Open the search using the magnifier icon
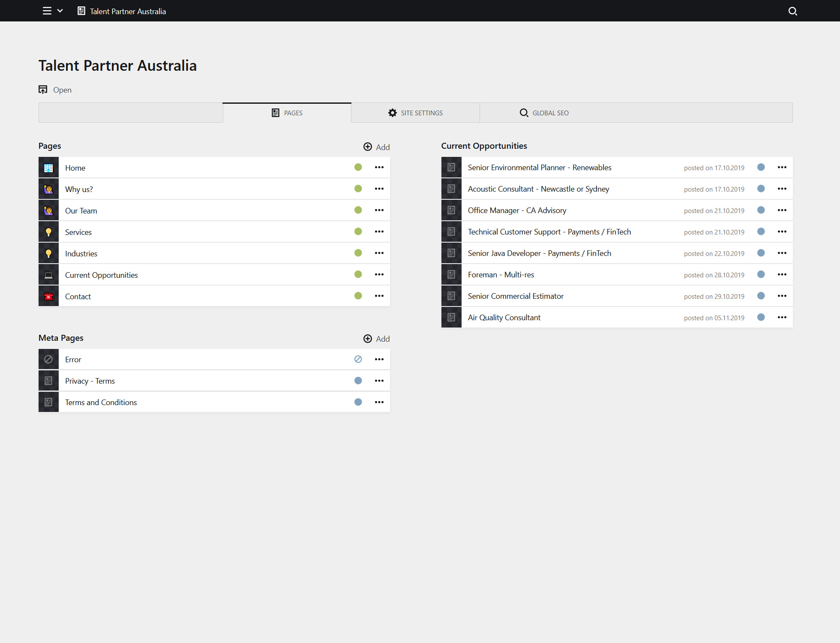 click(x=793, y=11)
